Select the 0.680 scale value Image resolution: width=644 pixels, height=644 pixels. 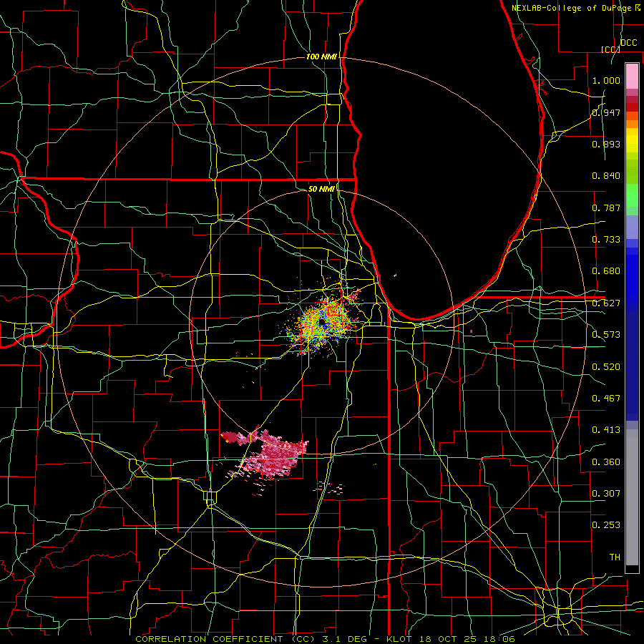coord(606,271)
